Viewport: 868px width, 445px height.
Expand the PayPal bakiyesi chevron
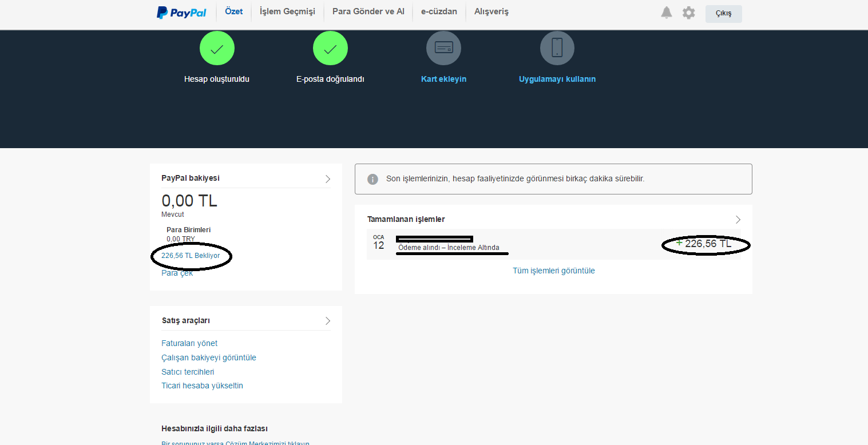click(328, 178)
